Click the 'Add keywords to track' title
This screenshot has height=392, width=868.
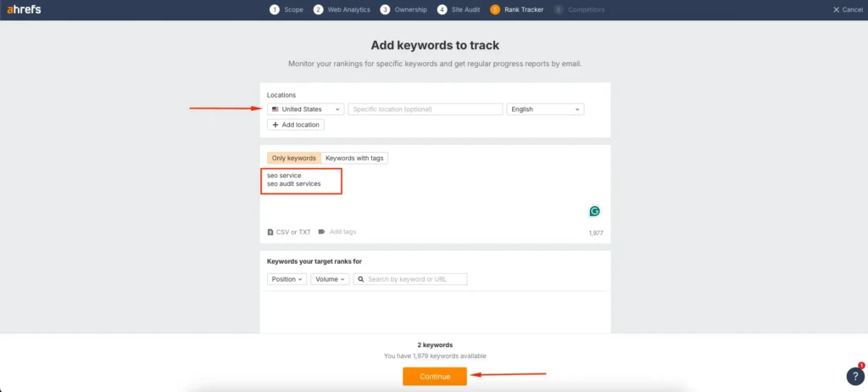pyautogui.click(x=435, y=45)
